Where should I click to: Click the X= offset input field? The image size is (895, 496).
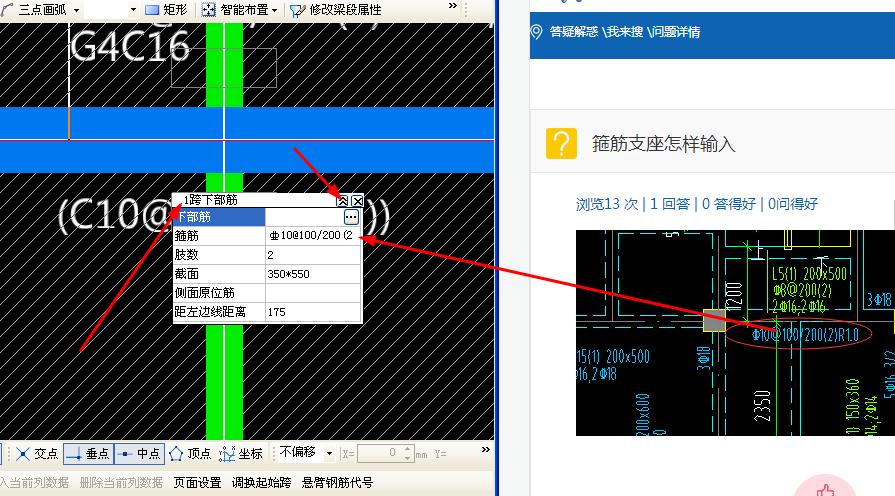point(378,454)
